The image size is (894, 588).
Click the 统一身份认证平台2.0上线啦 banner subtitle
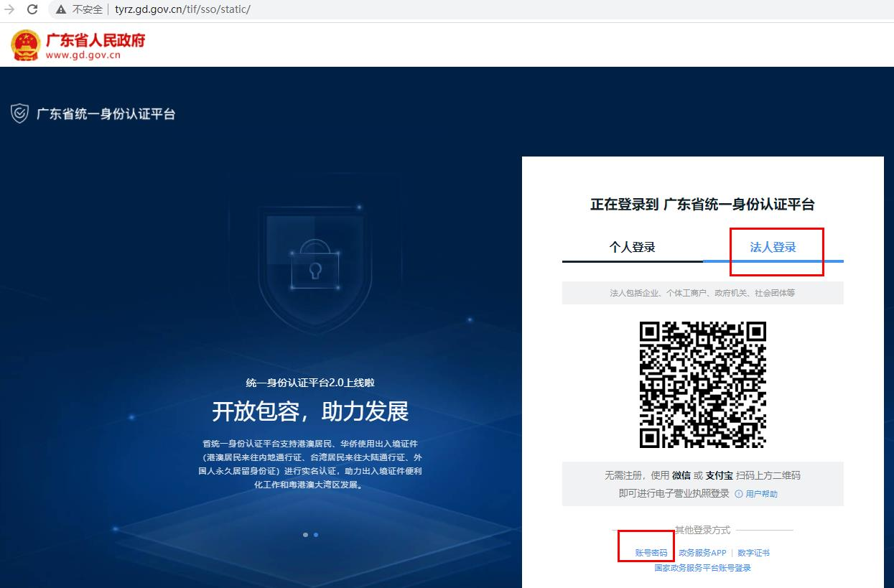pyautogui.click(x=310, y=383)
